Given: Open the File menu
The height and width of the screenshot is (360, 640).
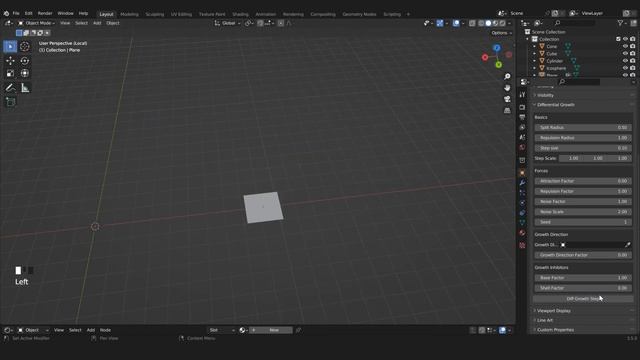Looking at the screenshot, I should [x=16, y=13].
